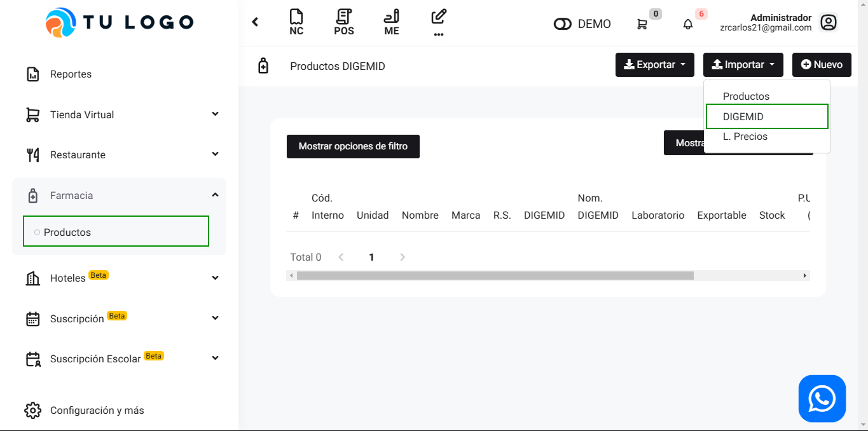Collapse the sidebar with the back chevron
The height and width of the screenshot is (431, 868).
255,22
